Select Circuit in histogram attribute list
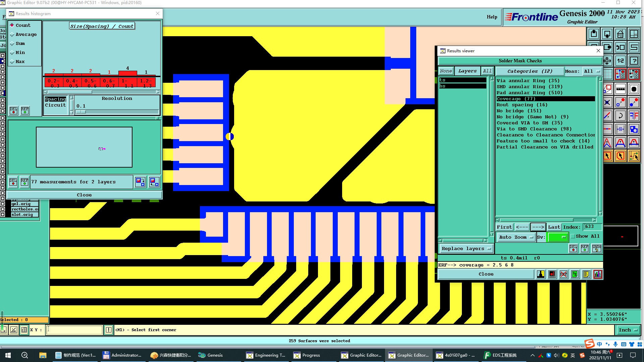The height and width of the screenshot is (362, 644). (x=55, y=105)
